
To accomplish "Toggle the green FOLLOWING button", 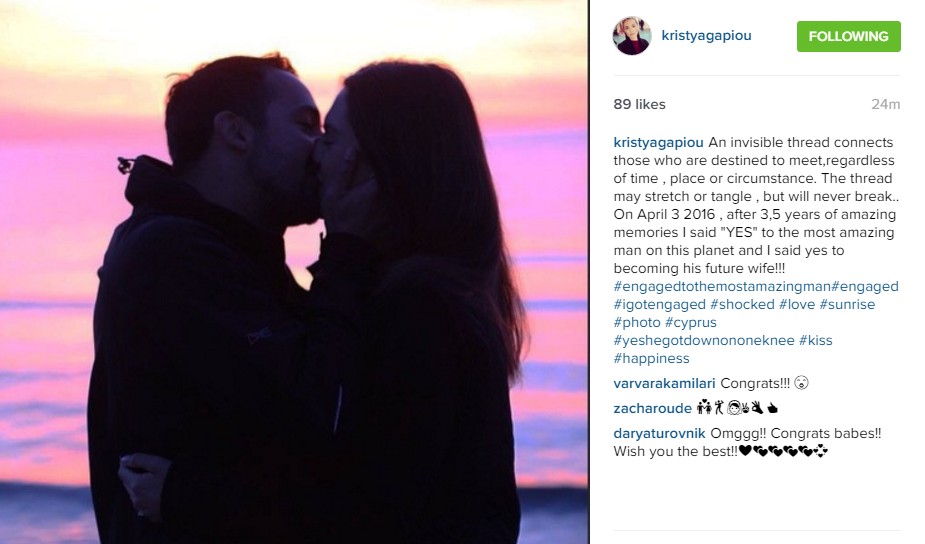I will click(848, 37).
